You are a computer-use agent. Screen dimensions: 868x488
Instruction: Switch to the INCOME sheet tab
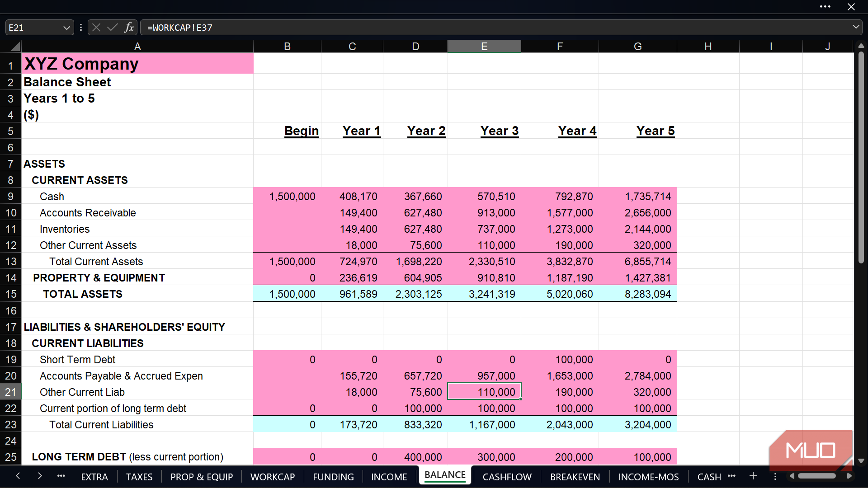(389, 477)
